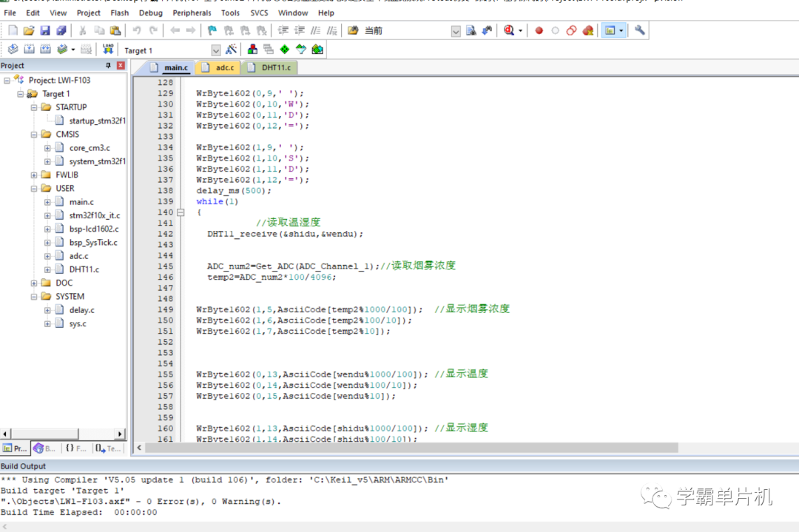799x532 pixels.
Task: Click the Project panel right scroll arrow
Action: point(120,434)
